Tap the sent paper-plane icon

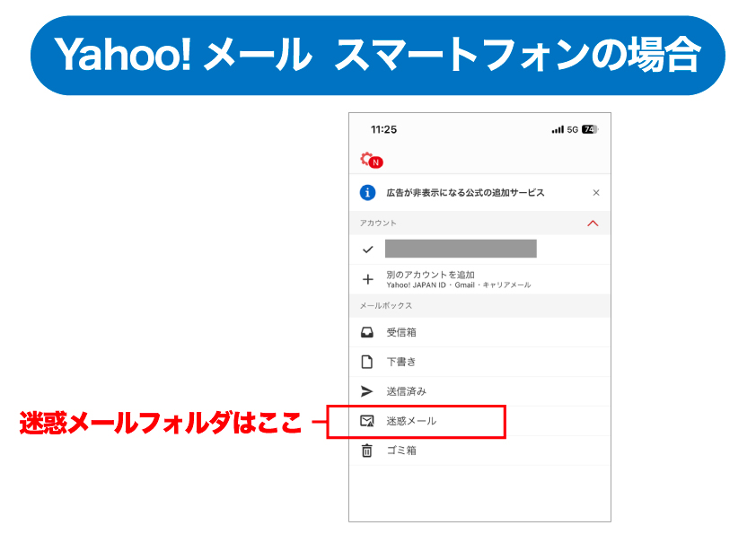[367, 391]
